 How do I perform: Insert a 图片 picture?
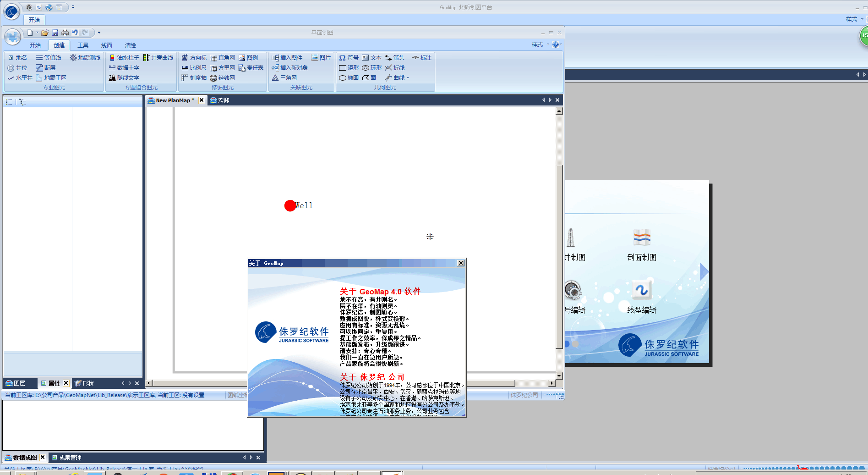pos(321,58)
